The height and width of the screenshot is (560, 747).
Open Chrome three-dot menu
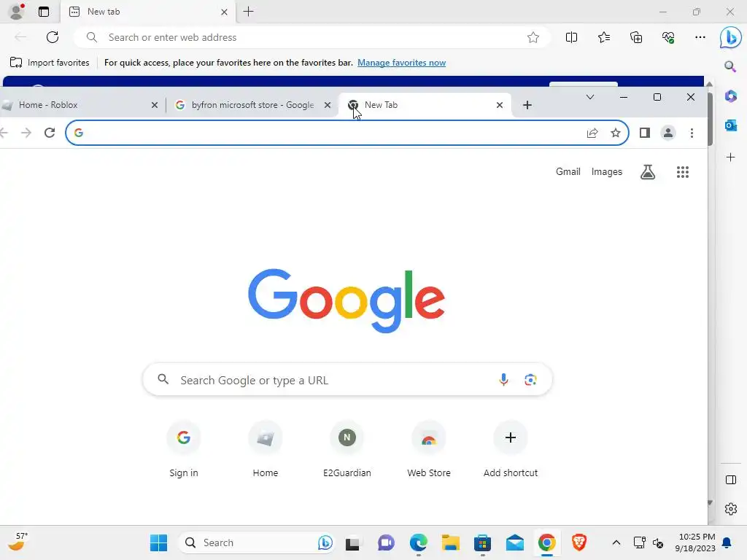[x=692, y=133]
